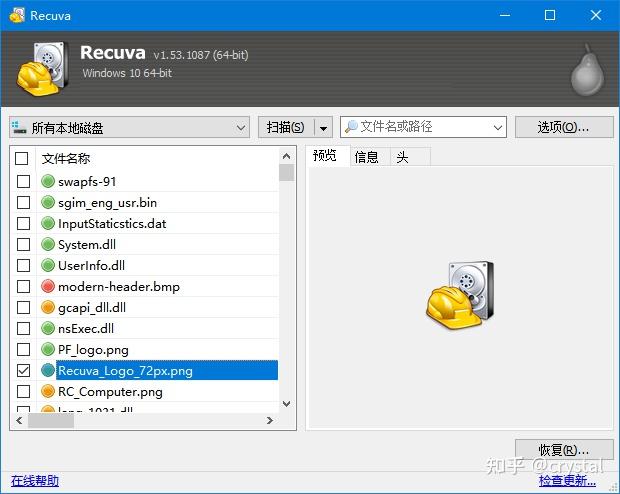Click the 恢复(R)... recover button
The height and width of the screenshot is (494, 620).
[x=564, y=450]
